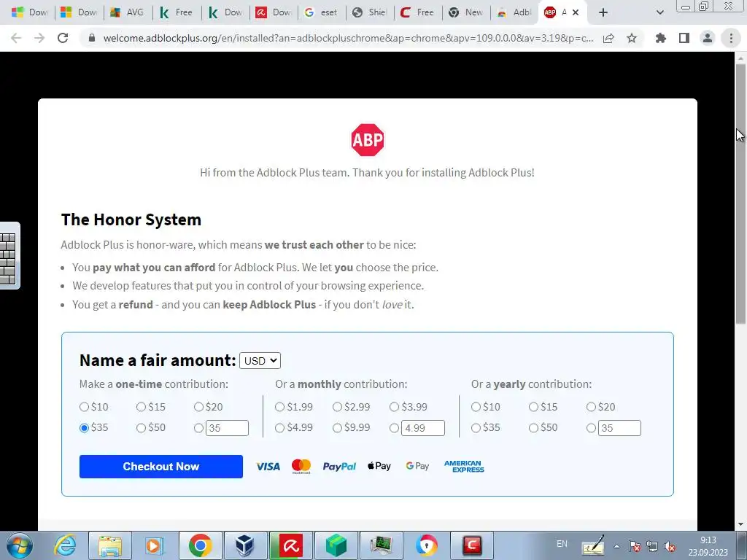Image resolution: width=747 pixels, height=560 pixels.
Task: Click the Apple Pay logo
Action: [x=379, y=466]
